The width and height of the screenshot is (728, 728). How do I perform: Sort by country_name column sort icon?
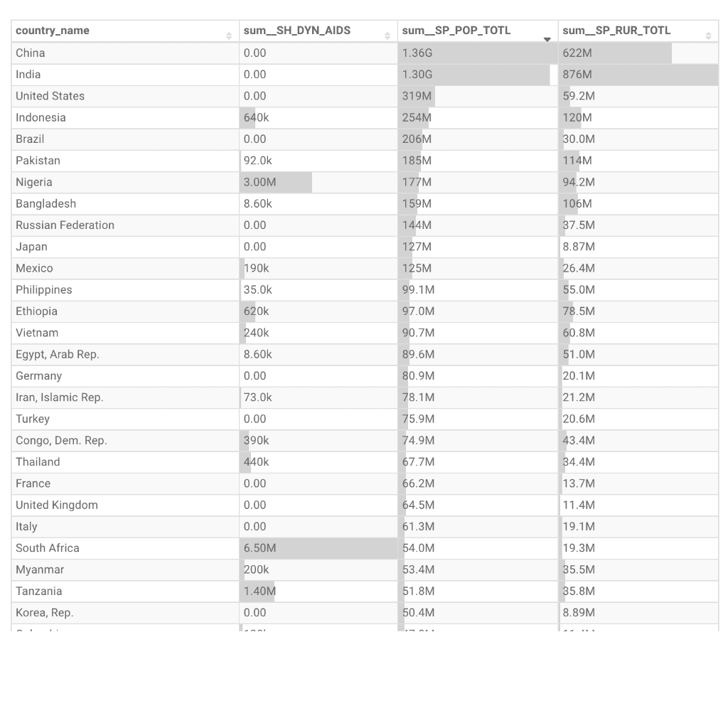coord(229,36)
